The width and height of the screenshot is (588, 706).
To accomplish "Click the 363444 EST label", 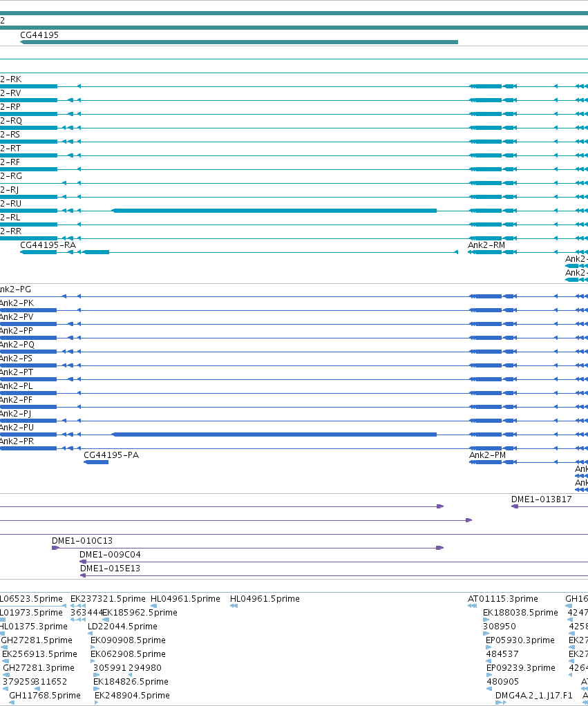I will click(x=86, y=613).
